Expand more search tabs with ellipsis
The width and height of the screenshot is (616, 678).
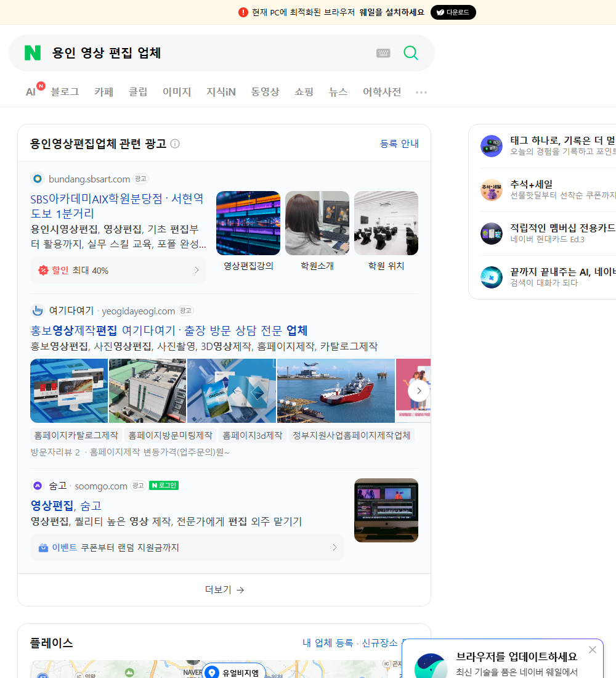[x=421, y=92]
